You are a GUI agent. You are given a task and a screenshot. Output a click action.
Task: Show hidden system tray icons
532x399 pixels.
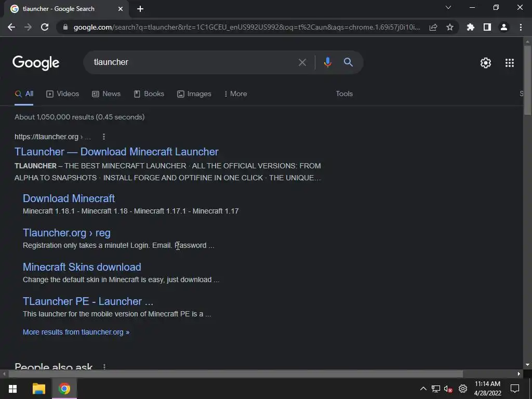(x=423, y=389)
